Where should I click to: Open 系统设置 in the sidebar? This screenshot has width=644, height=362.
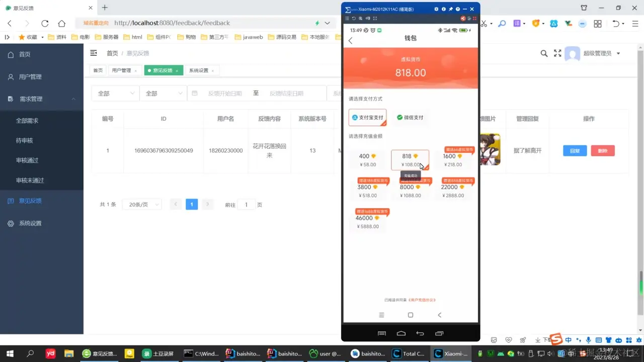pos(42,223)
